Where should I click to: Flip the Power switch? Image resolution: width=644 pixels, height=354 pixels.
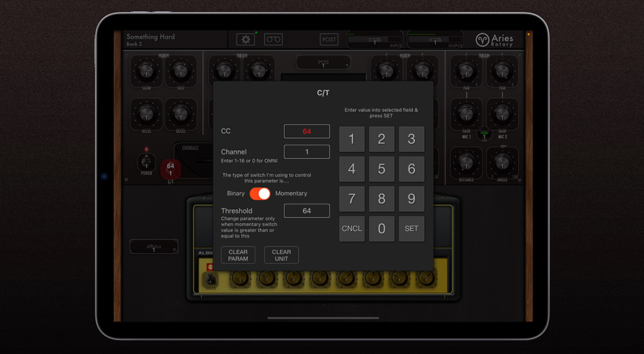point(146,162)
